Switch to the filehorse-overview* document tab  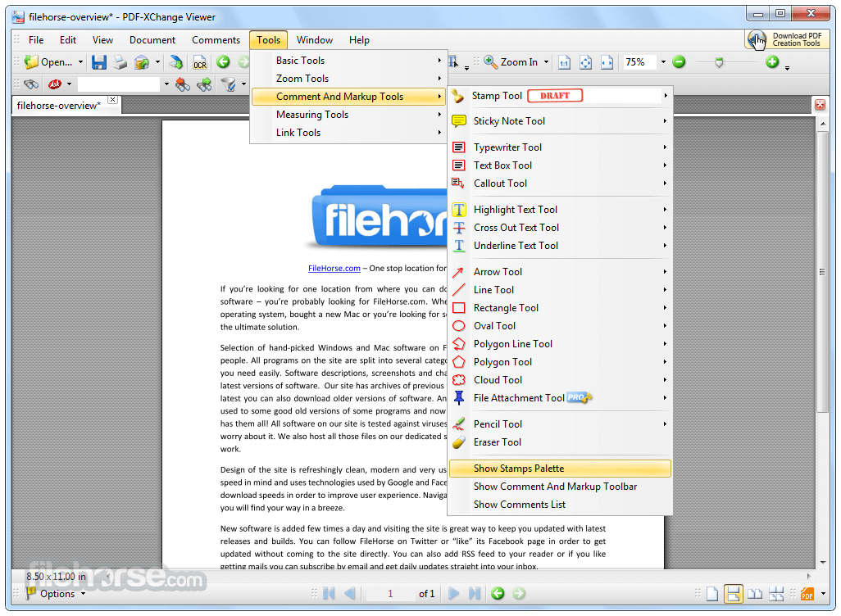[59, 106]
